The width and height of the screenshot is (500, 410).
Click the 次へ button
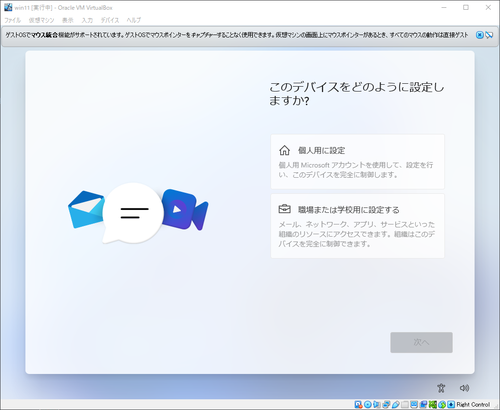coord(421,342)
